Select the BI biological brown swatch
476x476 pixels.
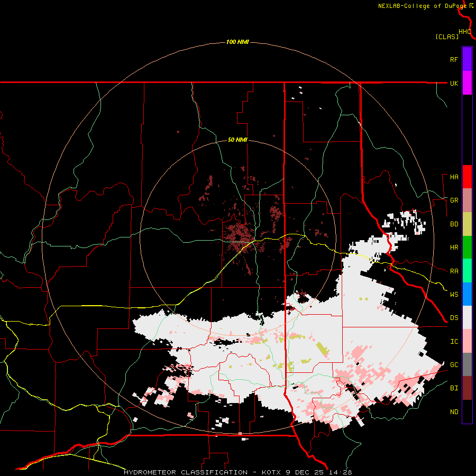point(467,388)
